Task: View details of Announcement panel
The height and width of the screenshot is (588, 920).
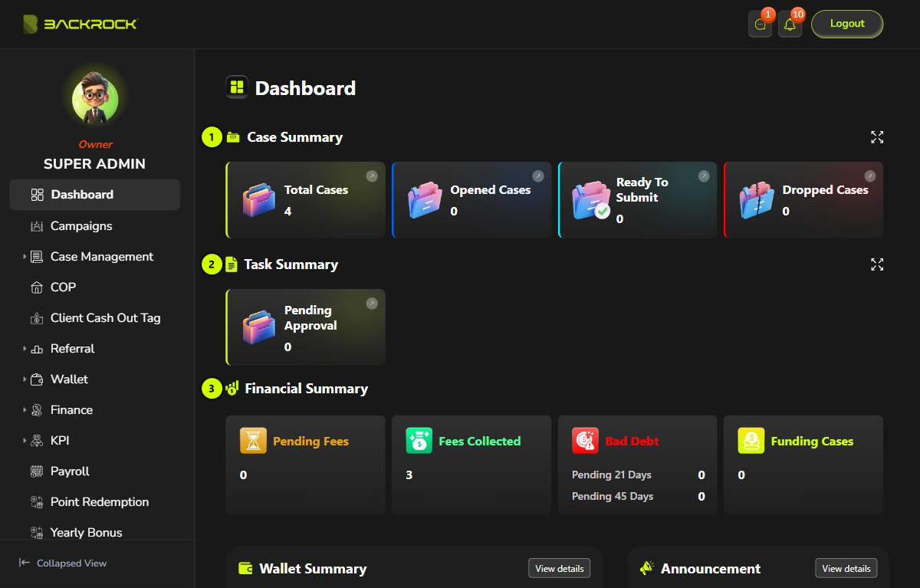Action: coord(846,568)
